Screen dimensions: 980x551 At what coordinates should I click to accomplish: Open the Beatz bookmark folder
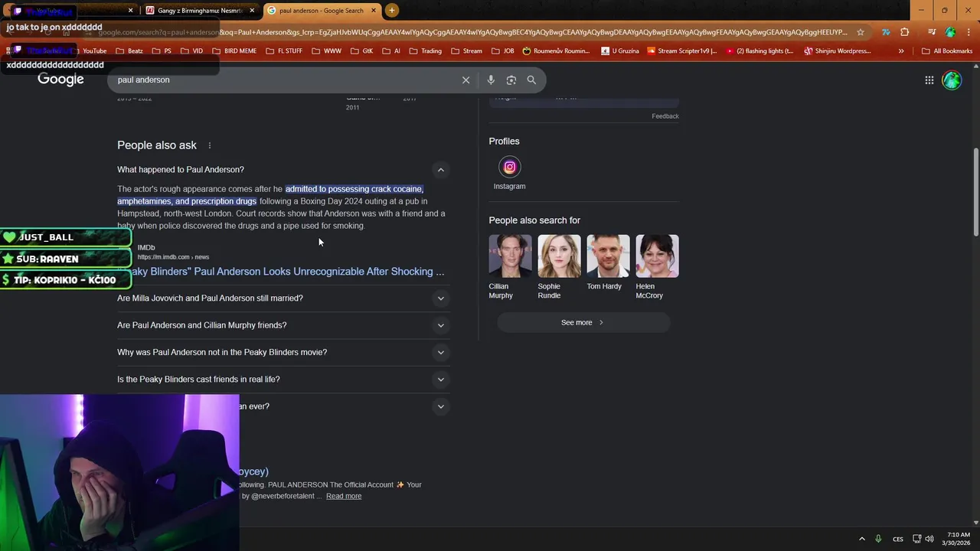(129, 51)
